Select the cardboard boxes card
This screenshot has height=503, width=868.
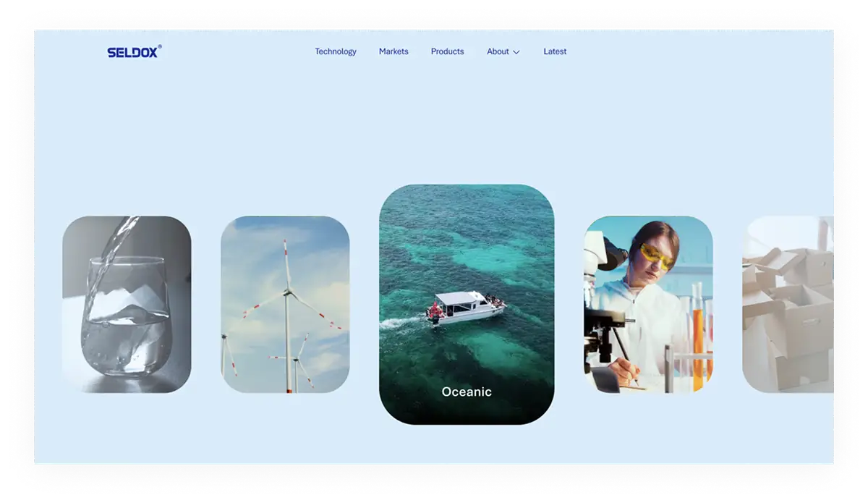788,305
